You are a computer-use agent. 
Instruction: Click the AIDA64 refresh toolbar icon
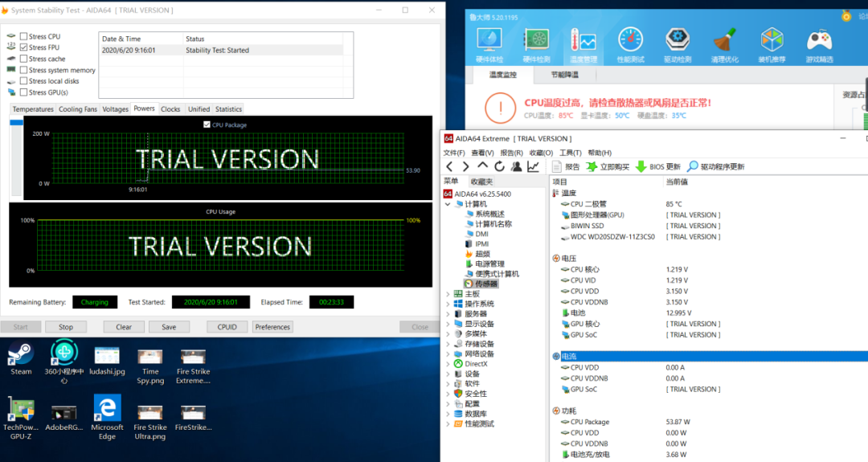(x=499, y=166)
